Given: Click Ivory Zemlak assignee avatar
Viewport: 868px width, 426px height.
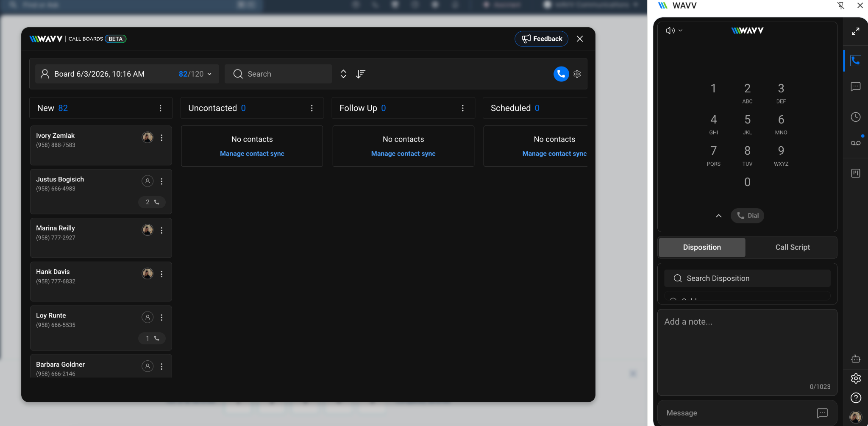Looking at the screenshot, I should (x=147, y=137).
